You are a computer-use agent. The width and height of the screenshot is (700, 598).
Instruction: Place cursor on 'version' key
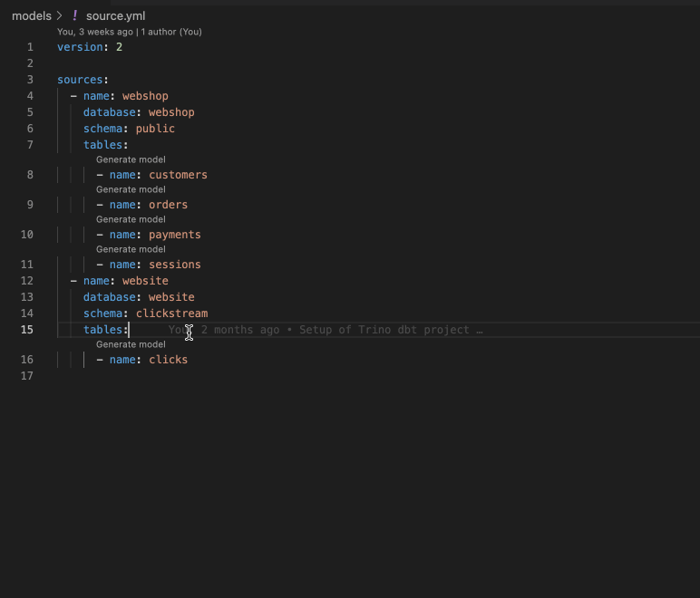tap(80, 47)
